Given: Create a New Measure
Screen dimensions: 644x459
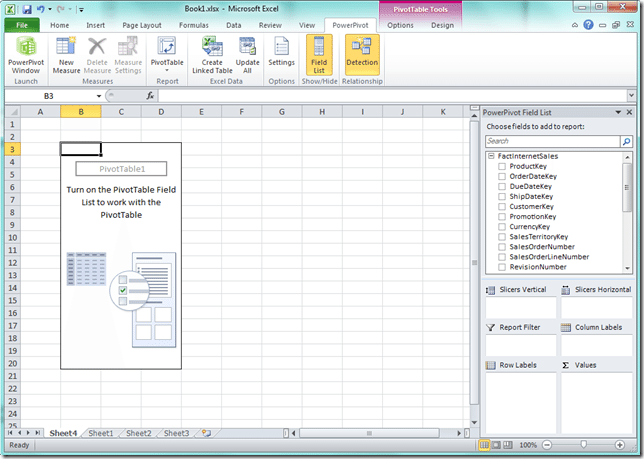Looking at the screenshot, I should tap(66, 55).
